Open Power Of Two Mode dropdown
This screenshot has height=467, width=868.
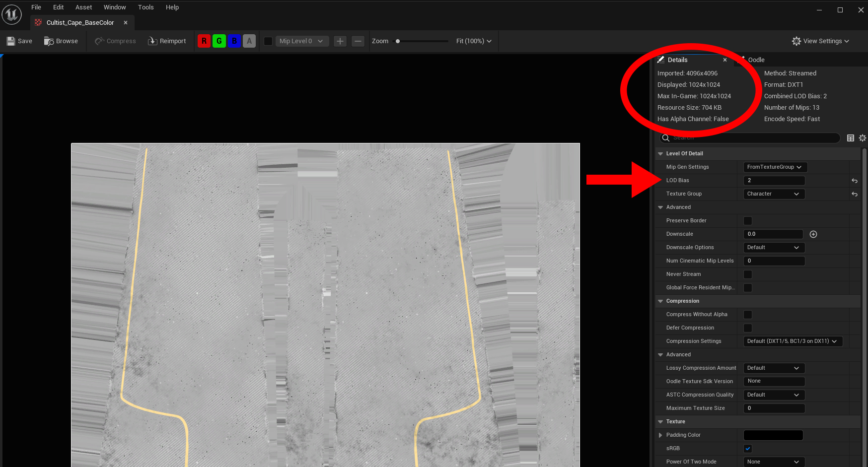[x=774, y=462]
